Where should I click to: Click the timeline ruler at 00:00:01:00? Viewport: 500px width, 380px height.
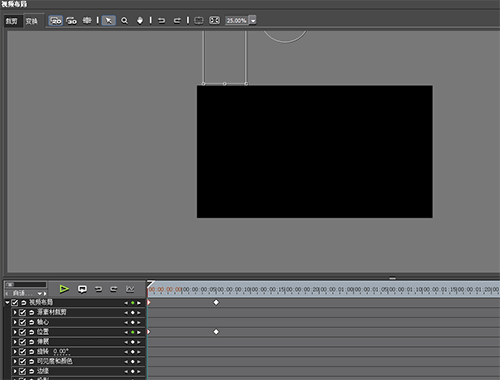click(336, 290)
